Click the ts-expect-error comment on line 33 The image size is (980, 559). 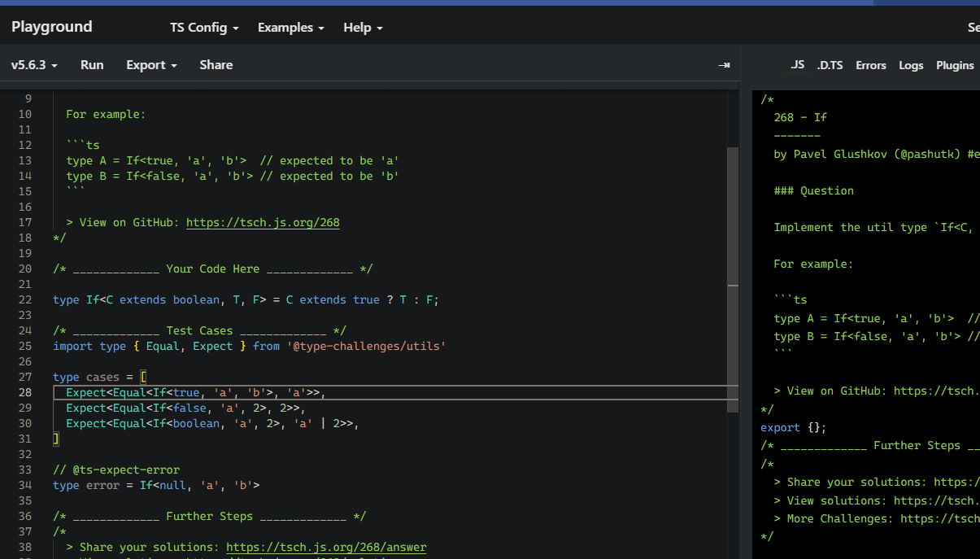point(116,469)
